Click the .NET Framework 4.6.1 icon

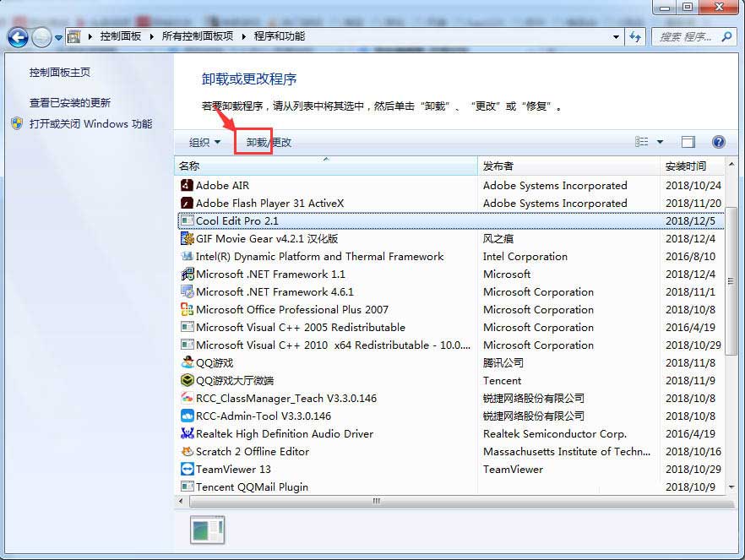[188, 291]
